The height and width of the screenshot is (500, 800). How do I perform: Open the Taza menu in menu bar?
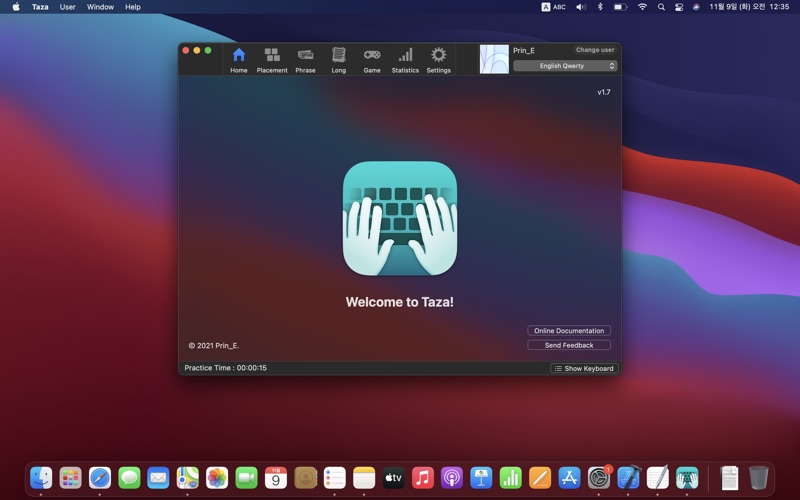(x=40, y=7)
